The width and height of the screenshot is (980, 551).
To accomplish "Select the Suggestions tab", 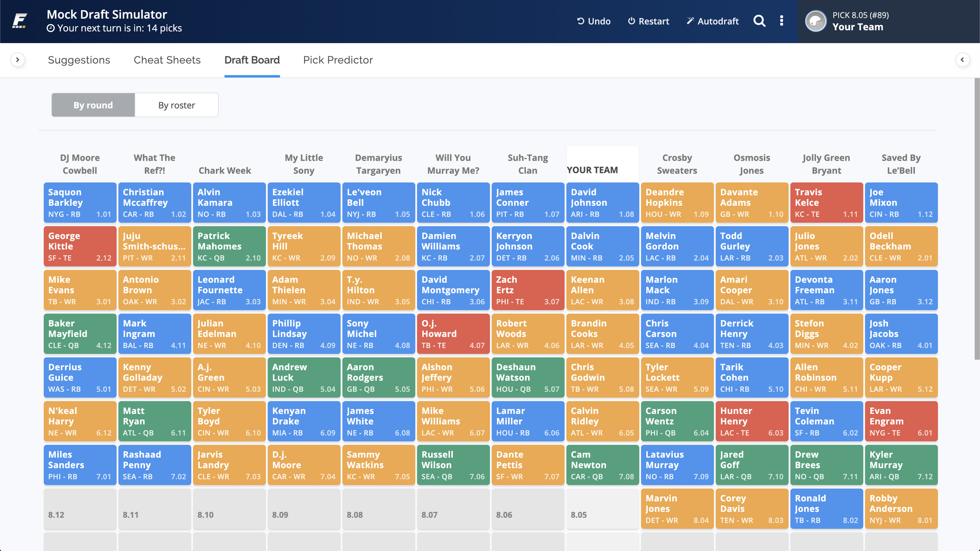I will click(x=79, y=60).
